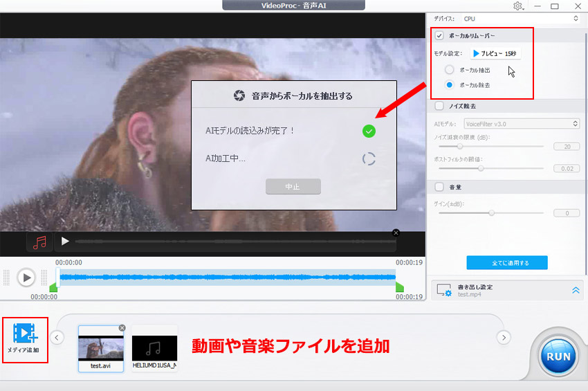Open the settings gear in title bar
Viewport: 588px width, 391px height.
pyautogui.click(x=518, y=6)
